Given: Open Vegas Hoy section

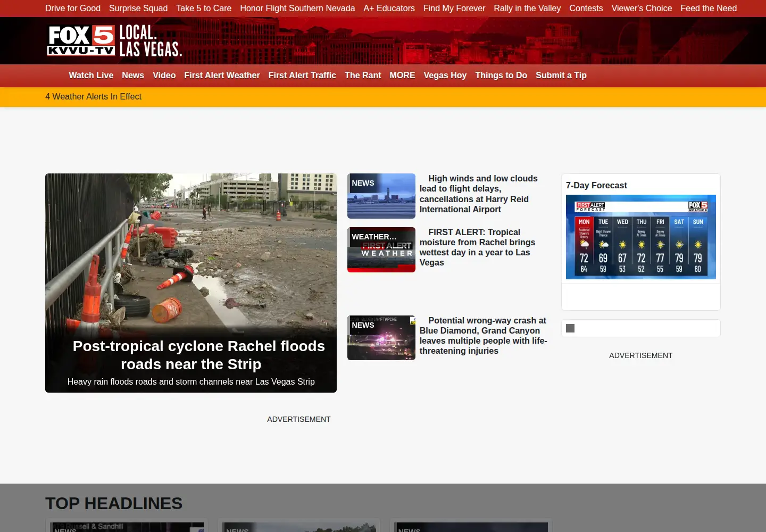Looking at the screenshot, I should [445, 76].
